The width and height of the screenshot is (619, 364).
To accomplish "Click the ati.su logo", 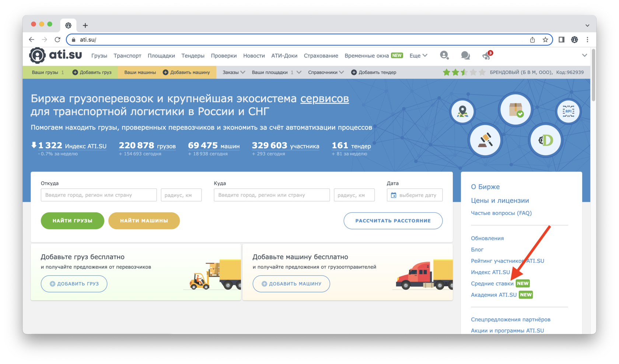I will point(56,55).
